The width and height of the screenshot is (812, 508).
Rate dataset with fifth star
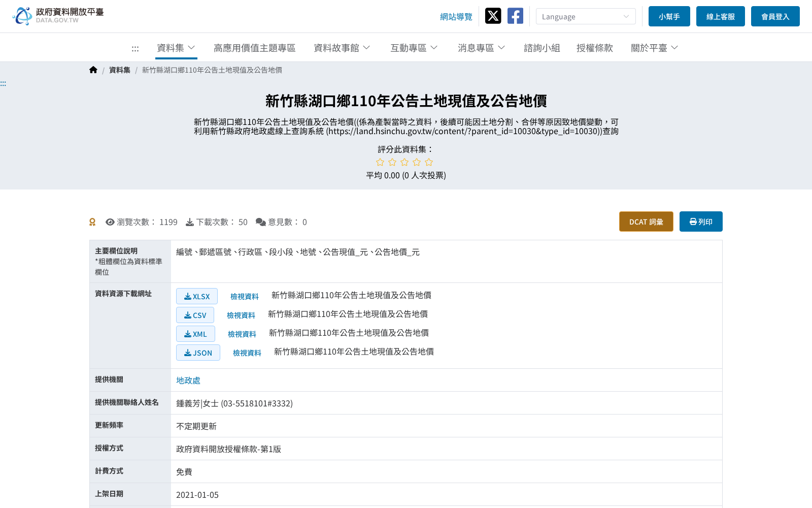[x=429, y=162]
